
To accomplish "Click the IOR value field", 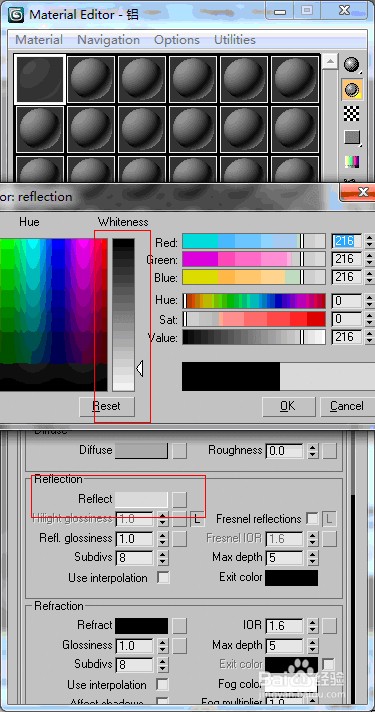I will (285, 626).
